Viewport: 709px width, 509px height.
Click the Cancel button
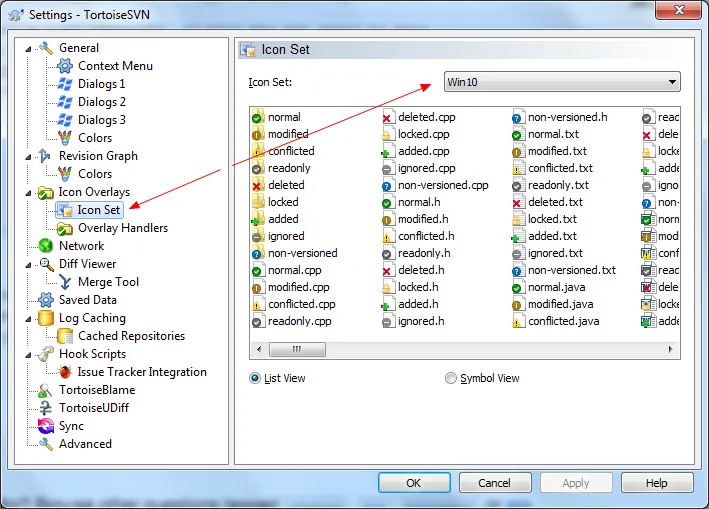point(495,483)
